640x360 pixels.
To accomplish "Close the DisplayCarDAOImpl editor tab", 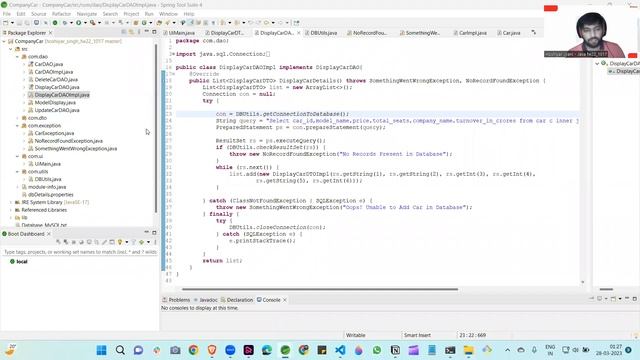I will click(x=299, y=33).
